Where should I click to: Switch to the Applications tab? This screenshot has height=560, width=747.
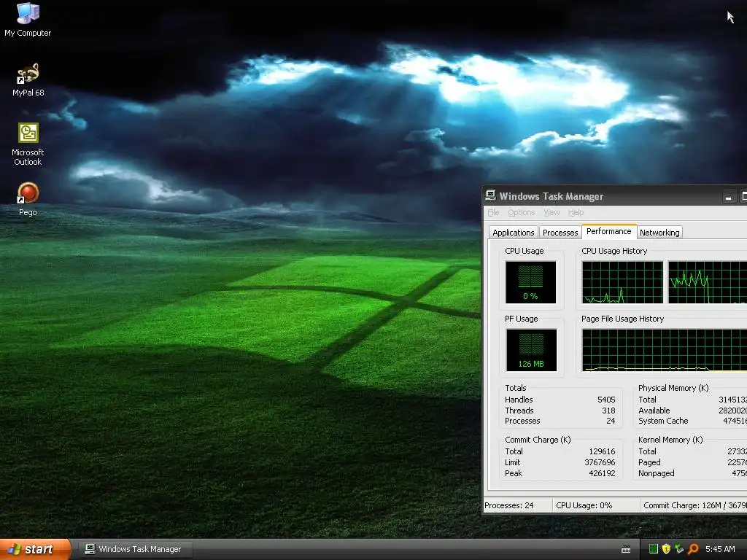[513, 233]
